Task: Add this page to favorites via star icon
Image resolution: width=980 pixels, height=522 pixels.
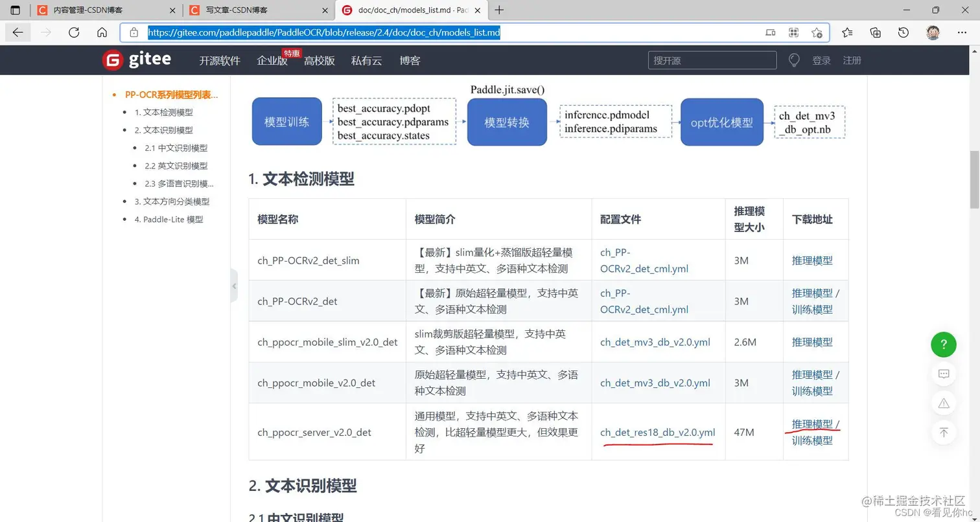Action: [x=816, y=32]
